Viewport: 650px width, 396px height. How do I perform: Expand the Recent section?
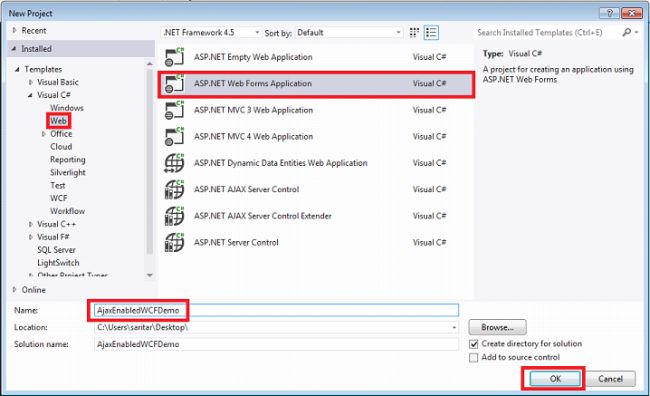tap(15, 30)
